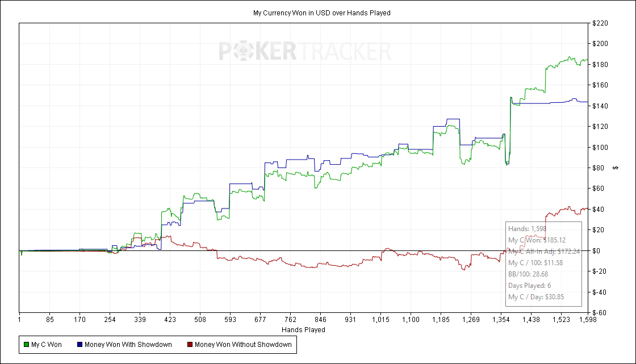The image size is (636, 364).
Task: Click the 'Hands Played' x-axis title
Action: tap(303, 329)
